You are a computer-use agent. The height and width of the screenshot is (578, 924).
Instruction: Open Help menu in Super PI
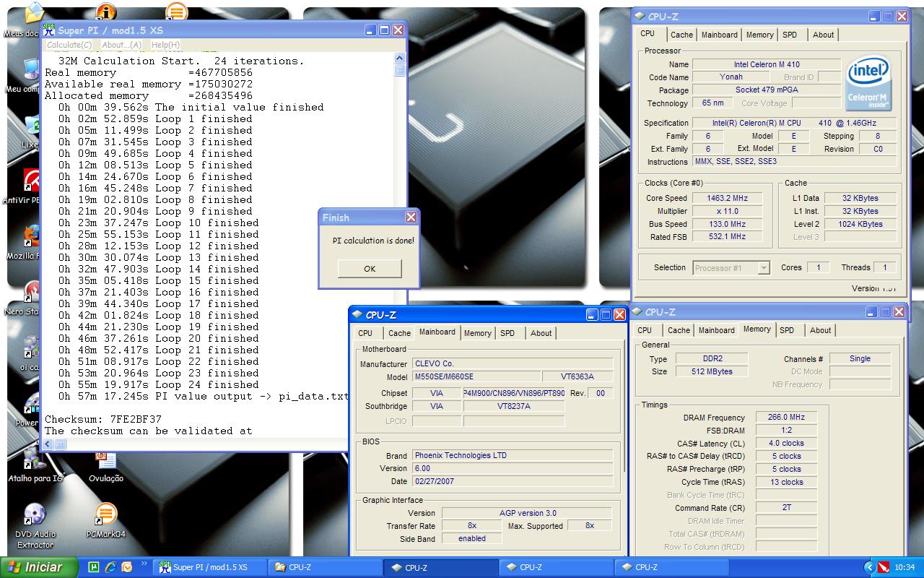(165, 45)
